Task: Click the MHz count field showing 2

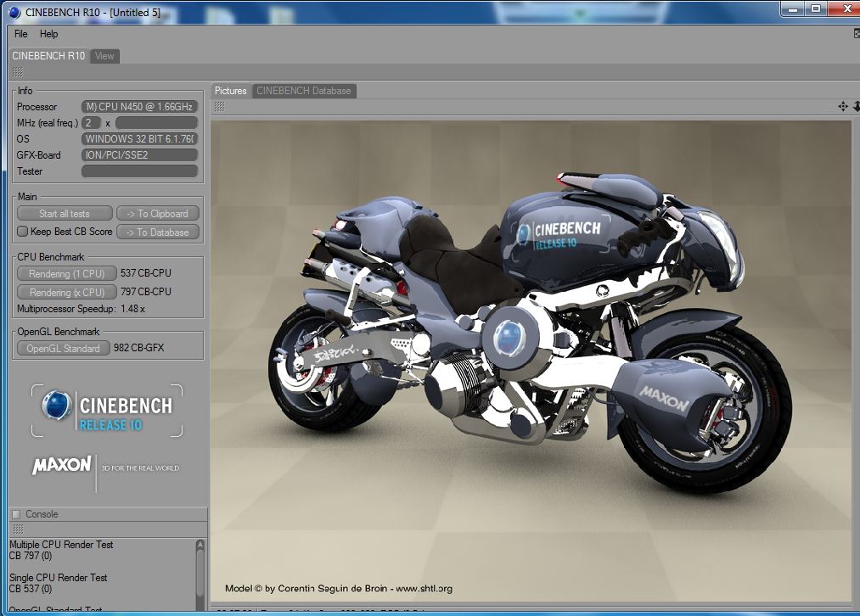Action: [x=91, y=123]
